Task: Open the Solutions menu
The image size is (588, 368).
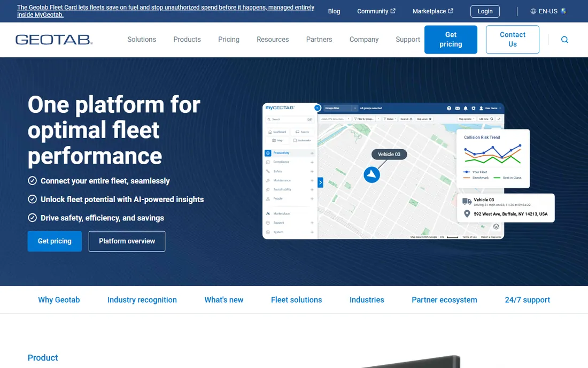Action: tap(141, 40)
